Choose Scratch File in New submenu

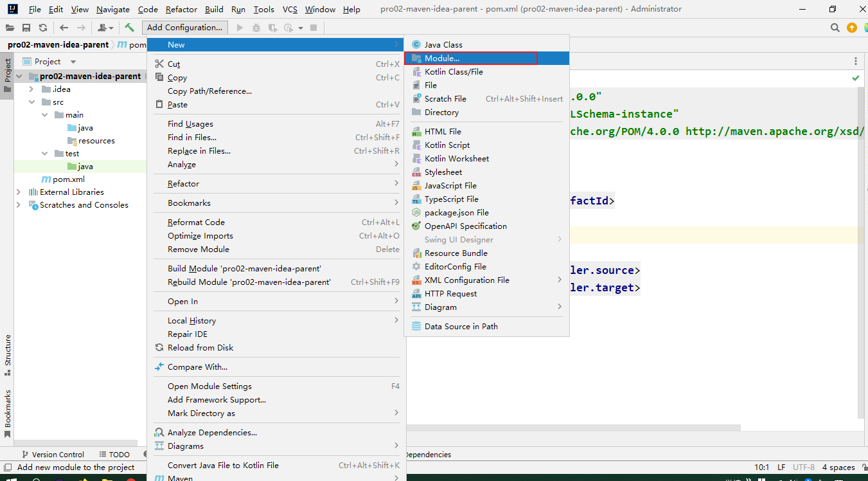(x=486, y=98)
